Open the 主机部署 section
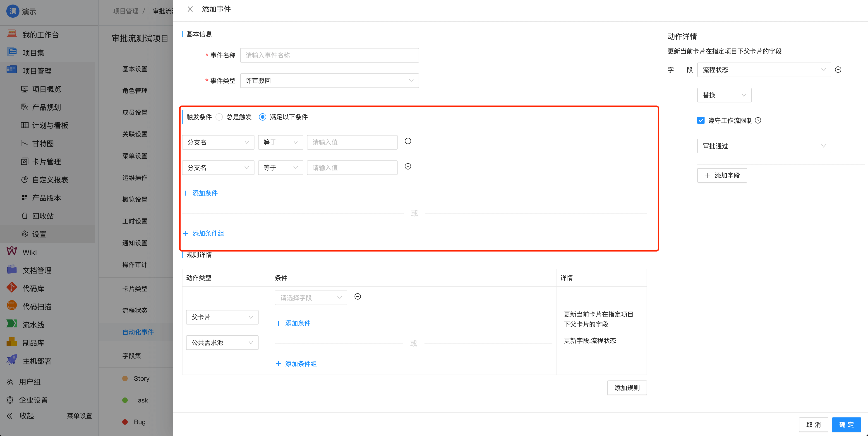Image resolution: width=868 pixels, height=436 pixels. (36, 361)
